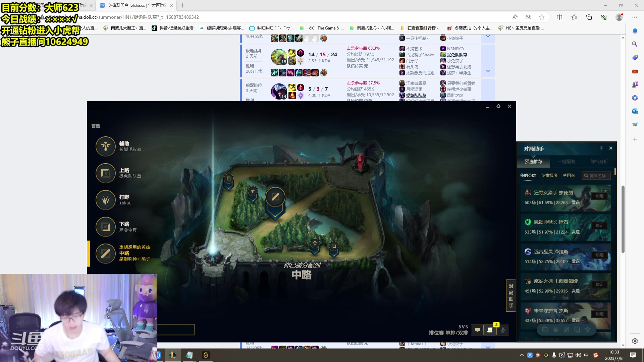Send 卡西奥佩娅 stats via 发送 link
Screen dimensions: 644x362
coord(576,291)
